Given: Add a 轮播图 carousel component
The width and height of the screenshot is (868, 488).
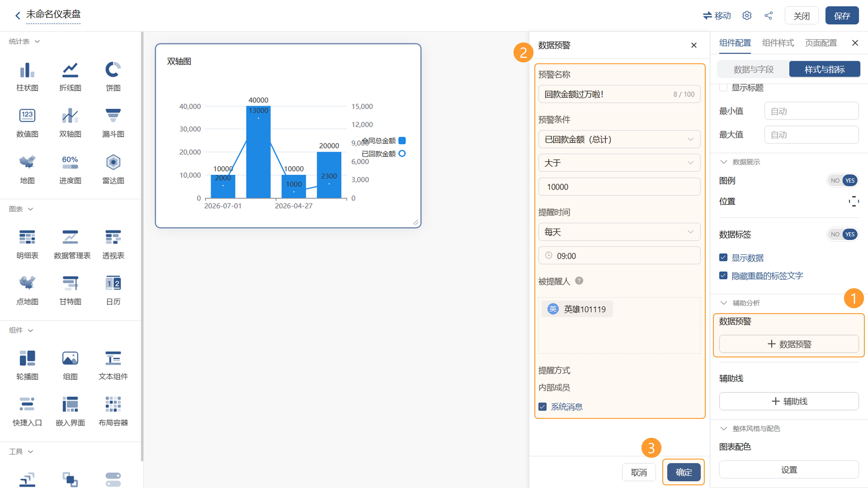Looking at the screenshot, I should coord(27,365).
